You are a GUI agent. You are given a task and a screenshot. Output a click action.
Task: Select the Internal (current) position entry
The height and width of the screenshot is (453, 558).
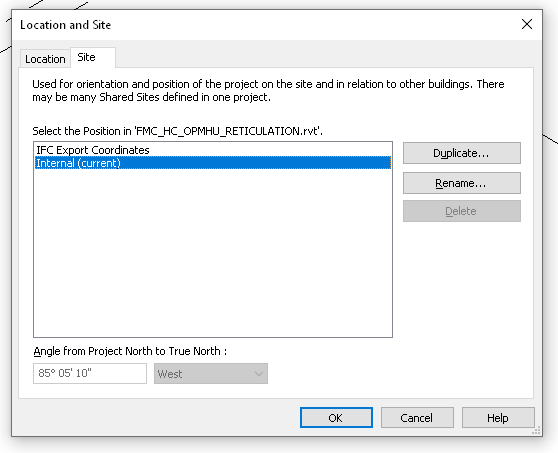pyautogui.click(x=213, y=163)
